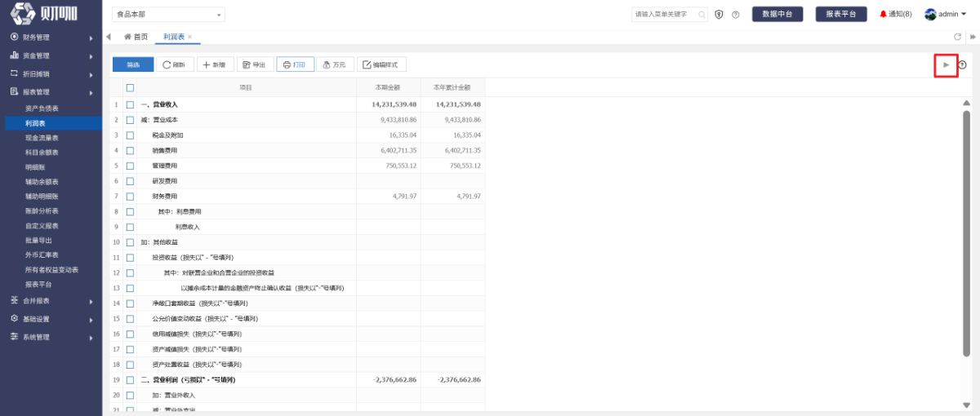Expand the 折旧摊销 menu arrow
The height and width of the screenshot is (416, 980).
pyautogui.click(x=91, y=73)
